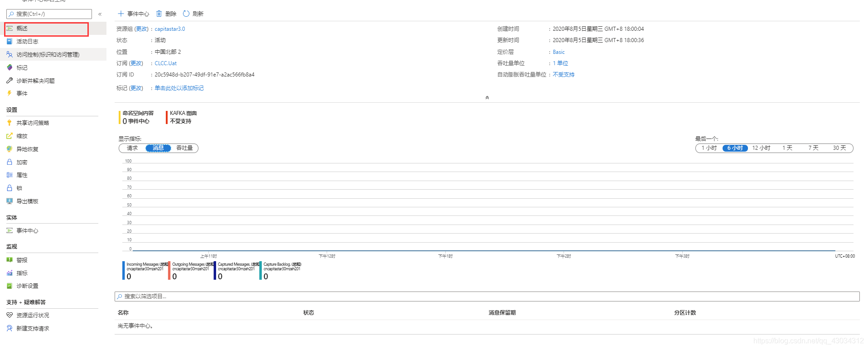Click the plus icon to add 事件中心
The height and width of the screenshot is (349, 868).
pyautogui.click(x=121, y=14)
